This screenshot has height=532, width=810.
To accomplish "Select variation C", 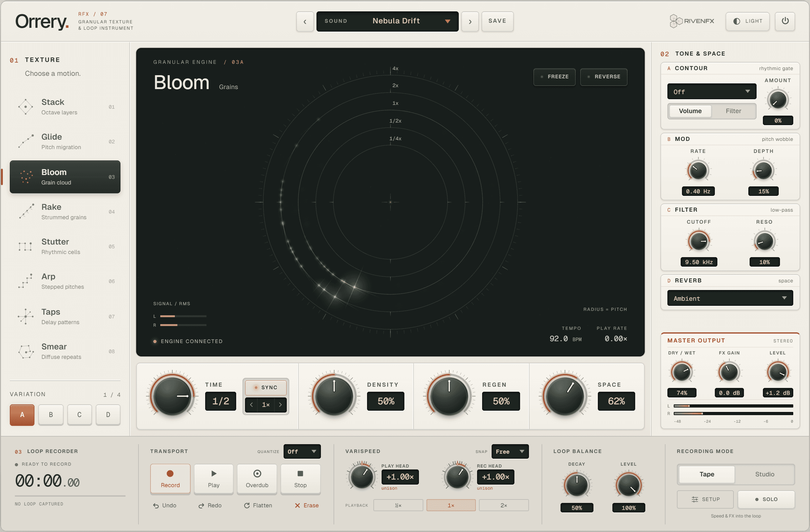I will (x=79, y=415).
